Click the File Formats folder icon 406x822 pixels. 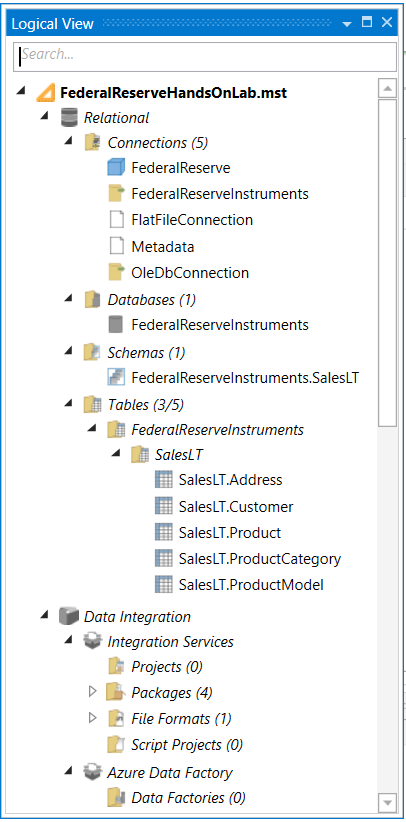[116, 718]
